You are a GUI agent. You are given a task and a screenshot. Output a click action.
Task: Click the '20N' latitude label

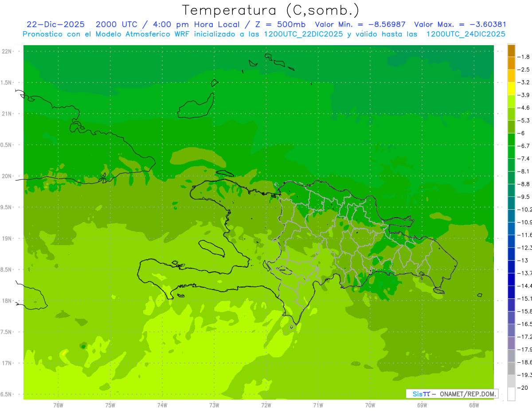point(7,176)
